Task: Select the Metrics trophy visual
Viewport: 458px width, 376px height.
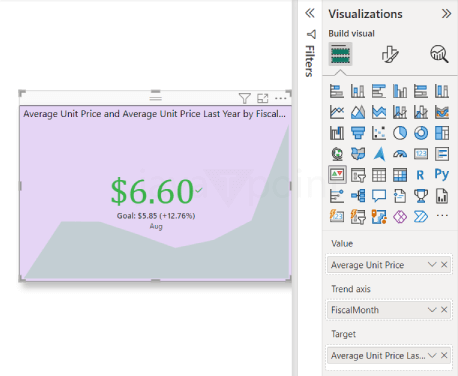Action: (x=421, y=196)
